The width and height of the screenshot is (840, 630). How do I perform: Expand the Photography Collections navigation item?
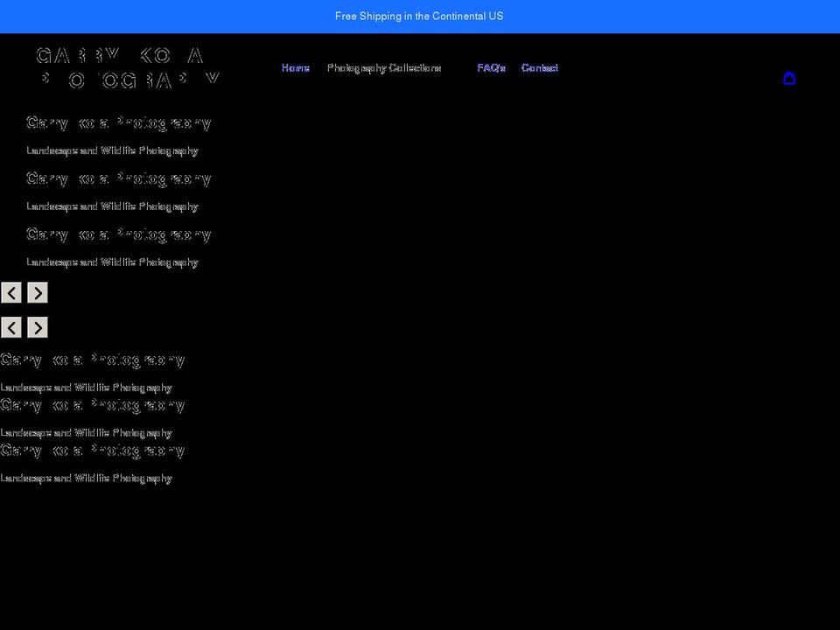[x=385, y=67]
